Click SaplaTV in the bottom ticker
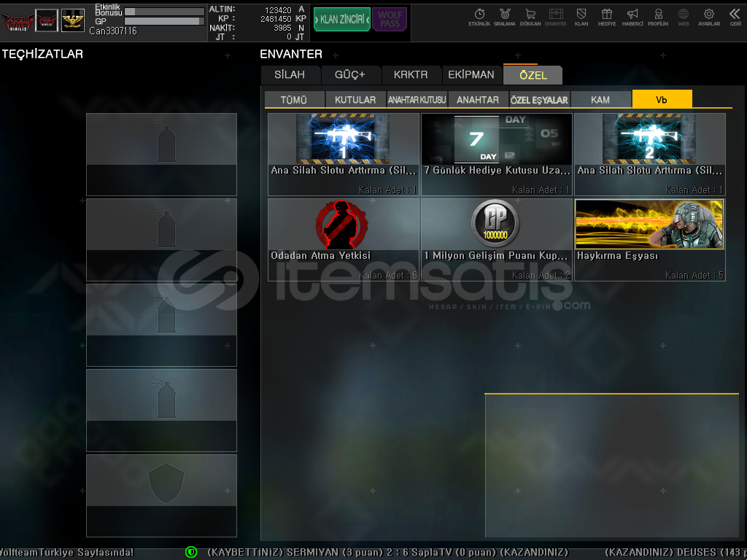Screen dimensions: 747x560 tap(433, 553)
